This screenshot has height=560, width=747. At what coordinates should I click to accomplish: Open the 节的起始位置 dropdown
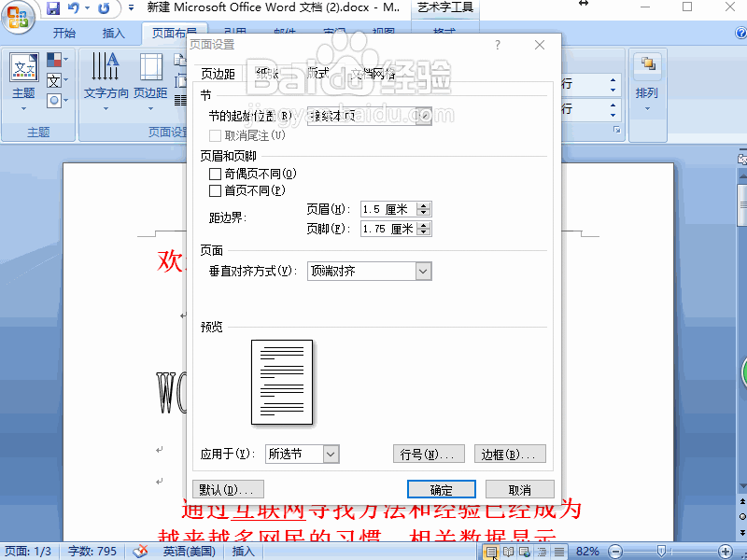[370, 116]
